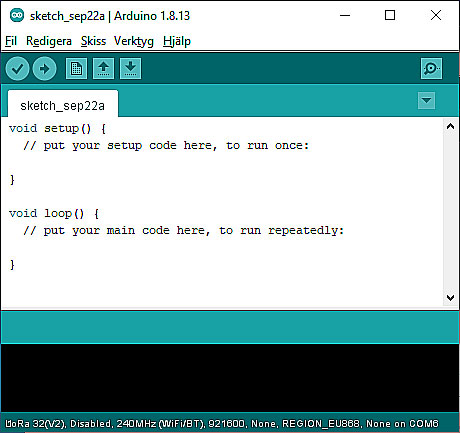Click the Open sketch up-arrow icon
460x433 pixels.
103,69
